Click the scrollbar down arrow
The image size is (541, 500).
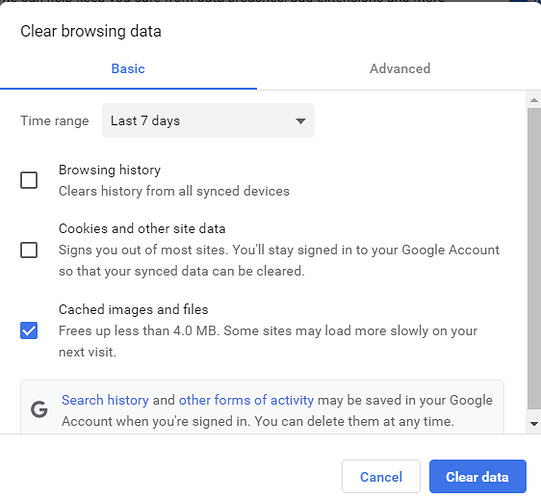pyautogui.click(x=534, y=424)
